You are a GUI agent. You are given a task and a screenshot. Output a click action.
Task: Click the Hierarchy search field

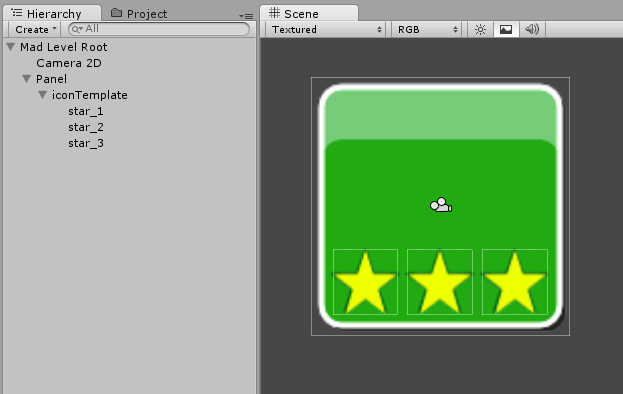pos(159,29)
